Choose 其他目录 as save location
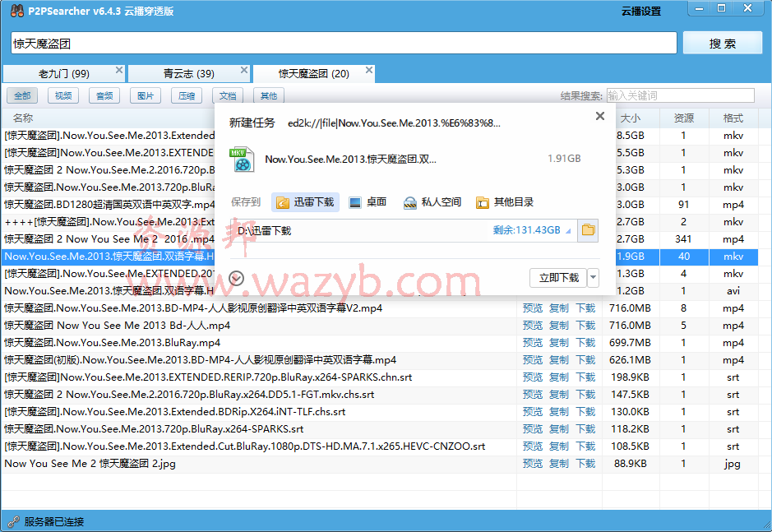The width and height of the screenshot is (772, 532). pyautogui.click(x=505, y=202)
